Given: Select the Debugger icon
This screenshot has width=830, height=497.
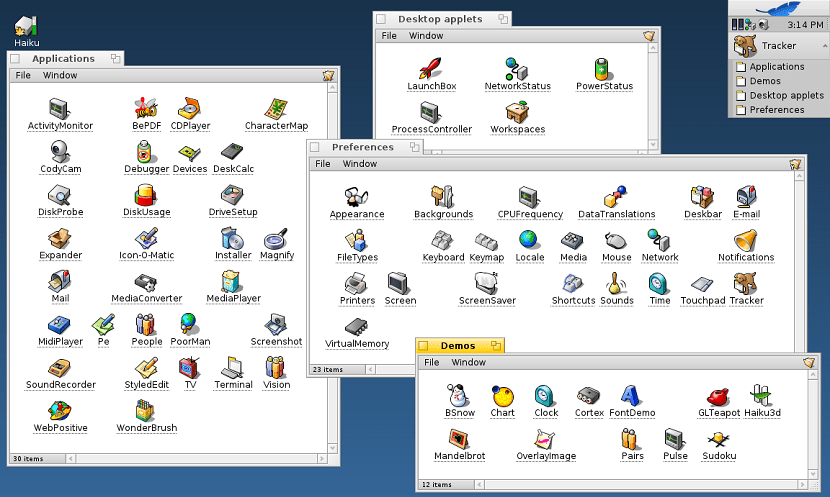Looking at the screenshot, I should point(145,152).
